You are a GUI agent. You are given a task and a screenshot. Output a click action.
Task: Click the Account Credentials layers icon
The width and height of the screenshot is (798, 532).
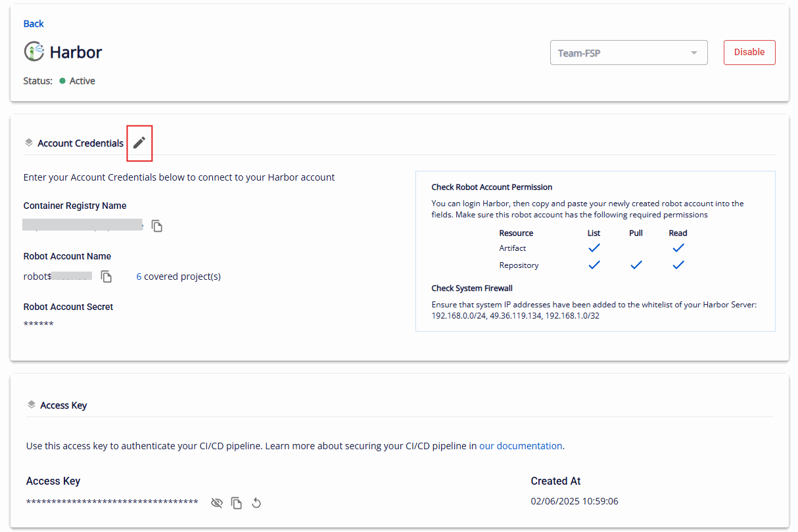click(x=28, y=143)
